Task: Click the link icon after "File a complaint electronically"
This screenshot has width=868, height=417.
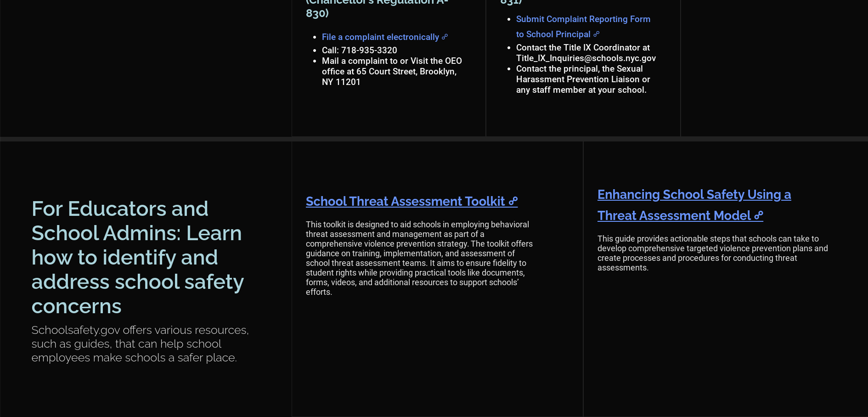Action: [x=444, y=37]
